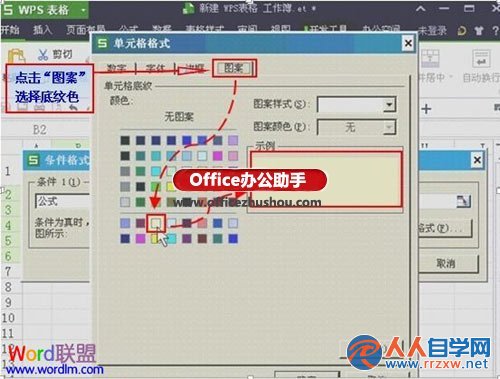
Task: Select row header 8
Action: 8,287
